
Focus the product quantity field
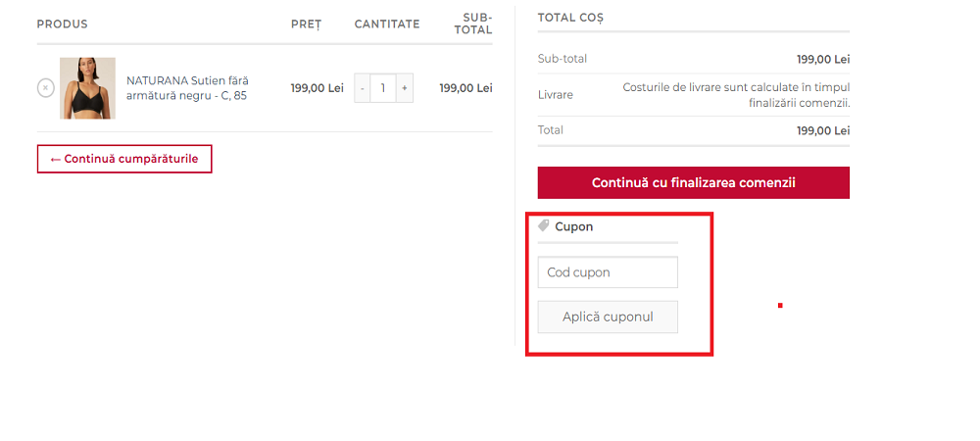click(x=383, y=88)
